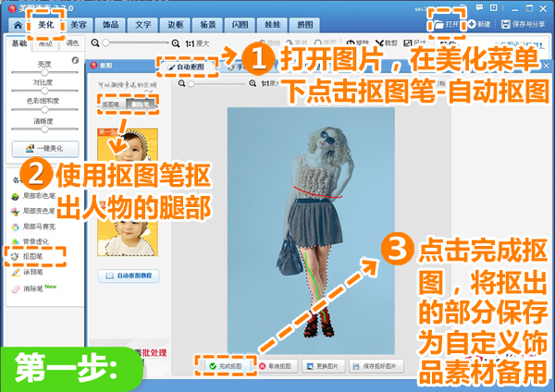Select the 删除笔 mode toggle in dialog
The height and width of the screenshot is (392, 555).
pos(141,104)
